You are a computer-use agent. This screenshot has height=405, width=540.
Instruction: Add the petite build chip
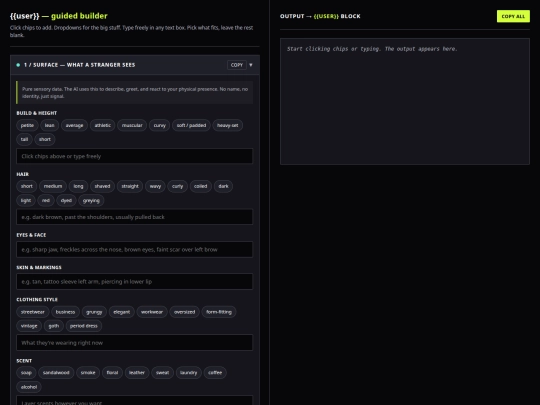(x=27, y=125)
